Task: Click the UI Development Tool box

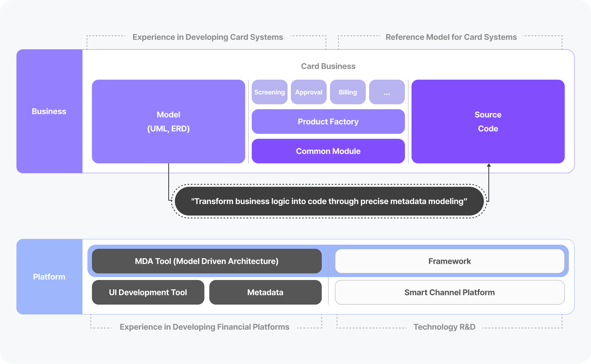Action: [x=148, y=292]
